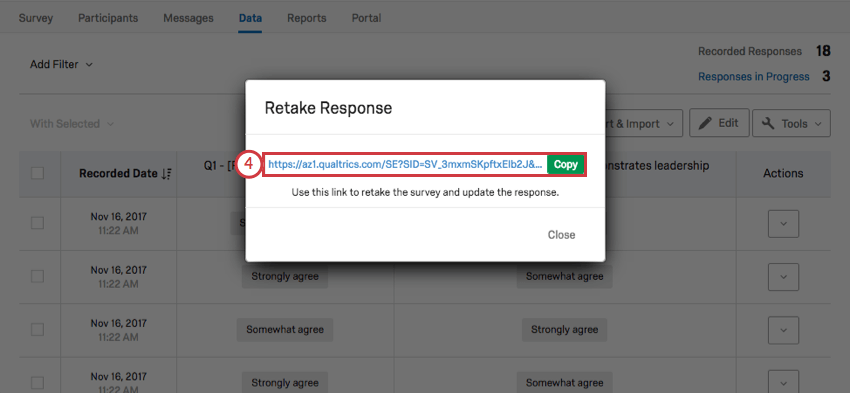The image size is (850, 393).
Task: Open Actions dropdown for first response
Action: click(x=783, y=223)
